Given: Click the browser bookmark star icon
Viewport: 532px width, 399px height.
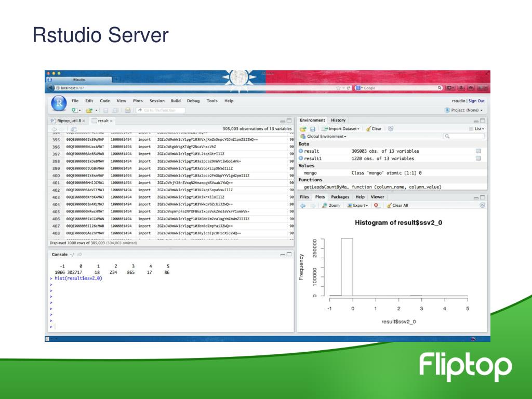Looking at the screenshot, I should (338, 88).
